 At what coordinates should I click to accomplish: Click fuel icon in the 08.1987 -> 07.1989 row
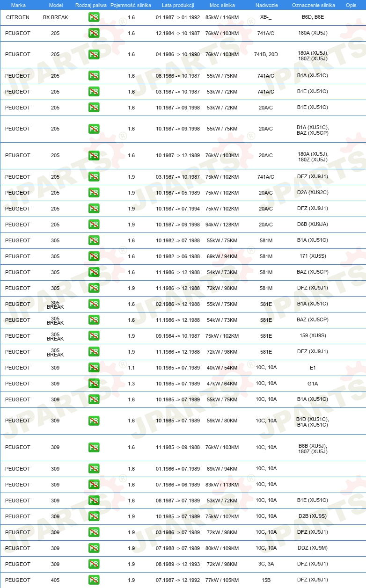[94, 501]
